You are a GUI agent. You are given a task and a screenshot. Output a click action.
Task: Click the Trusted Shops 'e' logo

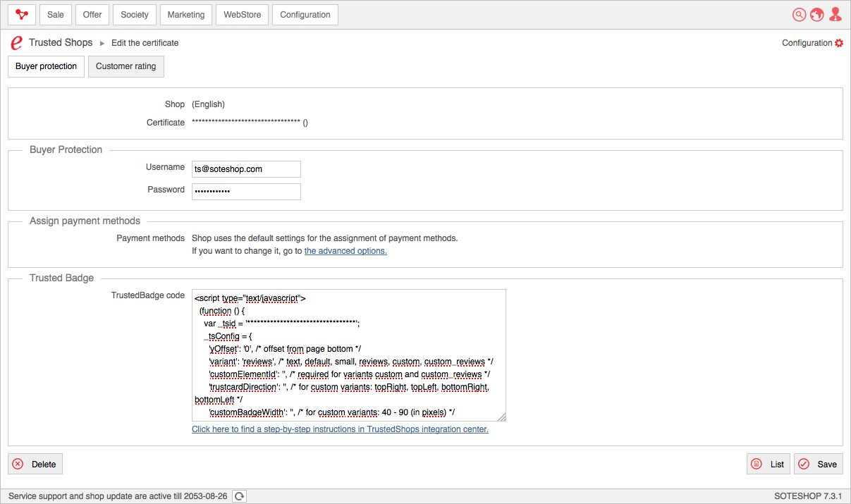click(x=16, y=43)
